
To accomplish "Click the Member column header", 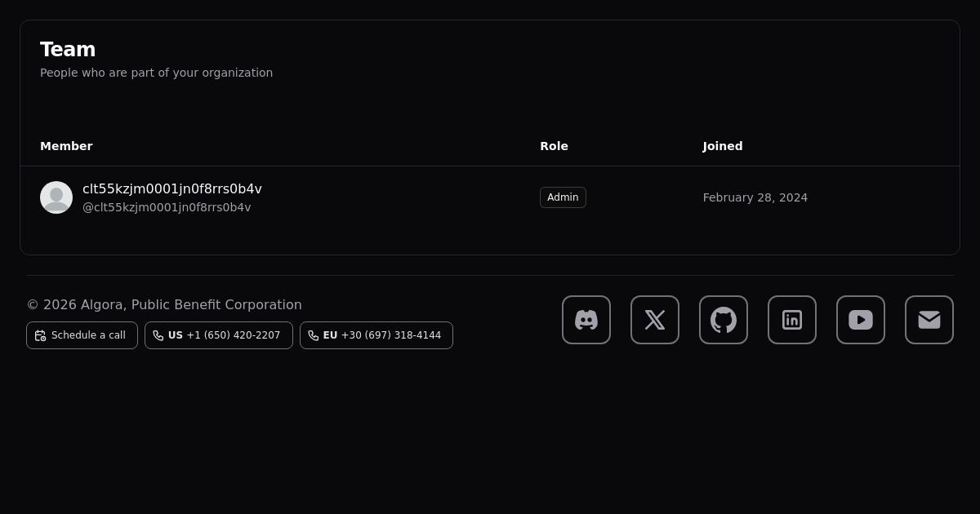I will click(x=66, y=146).
